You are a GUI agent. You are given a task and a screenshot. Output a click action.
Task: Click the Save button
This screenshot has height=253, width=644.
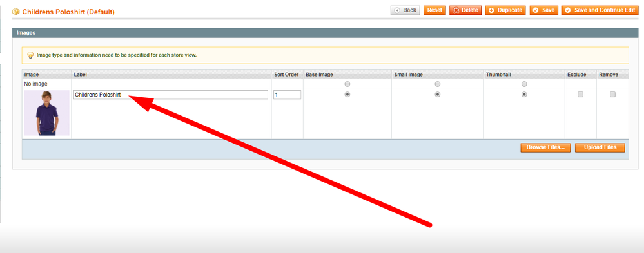click(x=544, y=10)
